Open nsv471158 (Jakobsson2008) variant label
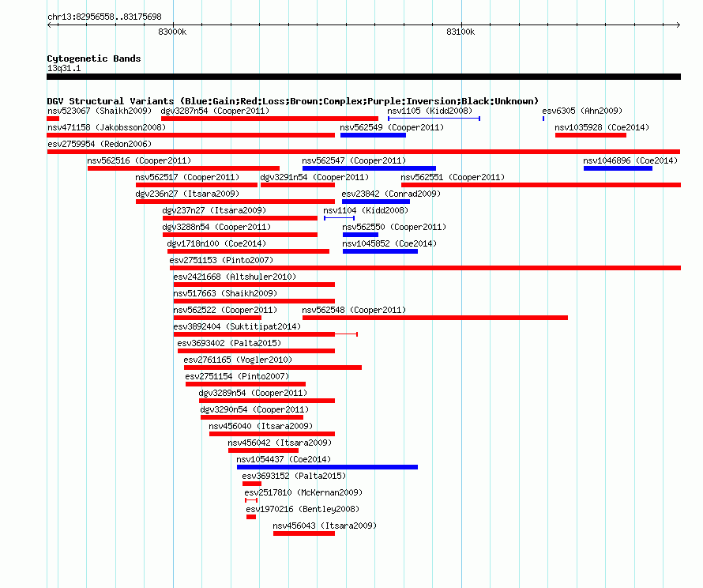Screen dimensions: 703x588 click(x=107, y=127)
